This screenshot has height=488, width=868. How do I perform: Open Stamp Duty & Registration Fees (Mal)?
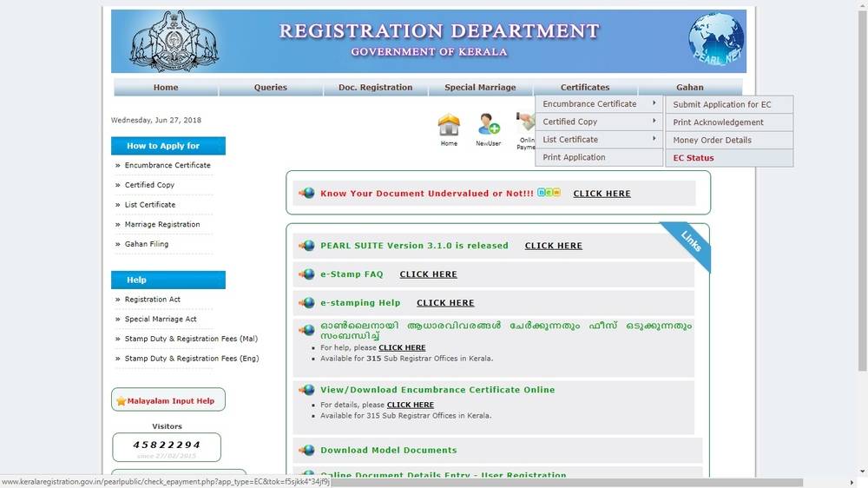[x=191, y=339]
